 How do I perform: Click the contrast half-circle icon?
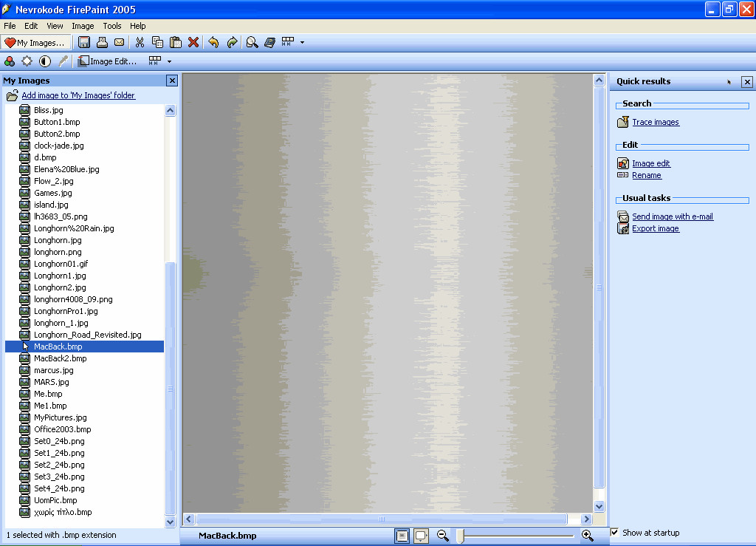(45, 61)
